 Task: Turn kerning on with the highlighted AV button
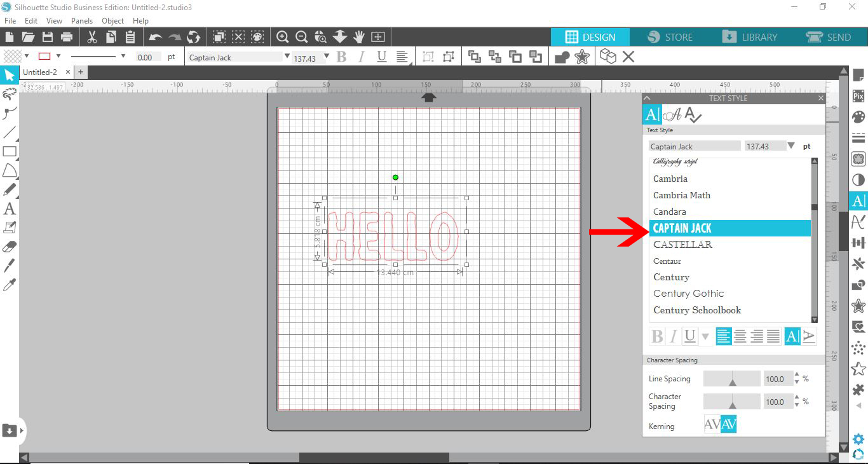[729, 424]
